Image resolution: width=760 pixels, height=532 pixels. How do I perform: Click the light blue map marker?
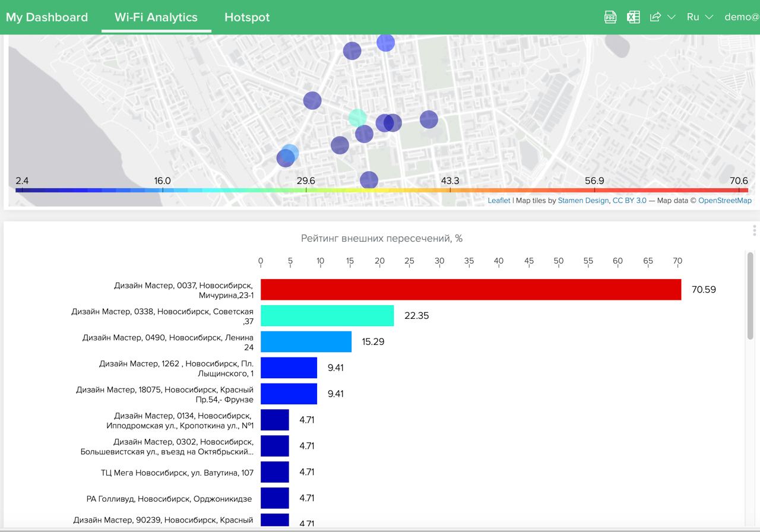pyautogui.click(x=290, y=153)
